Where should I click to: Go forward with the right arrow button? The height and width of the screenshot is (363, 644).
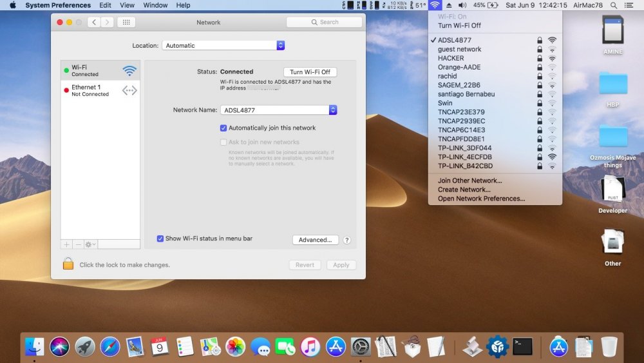[x=107, y=22]
